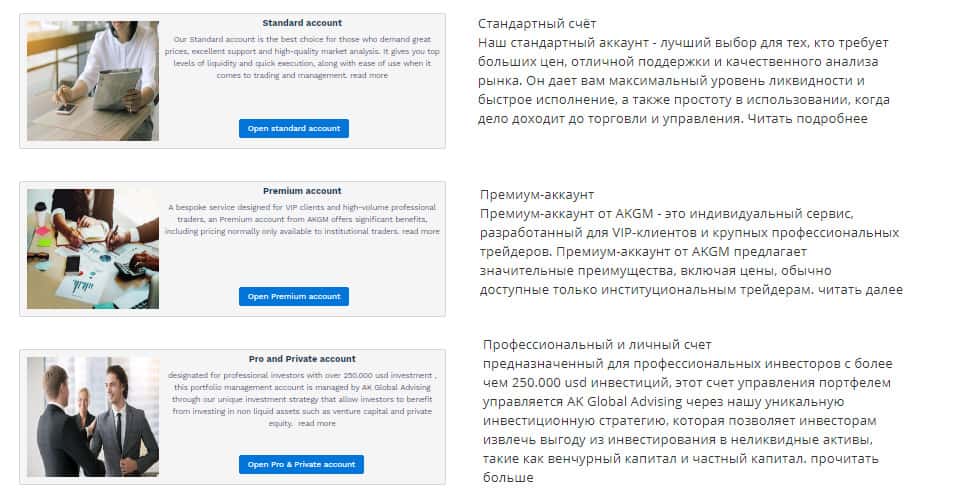This screenshot has width=959, height=502.
Task: Click the читать далее text link
Action: pos(860,290)
